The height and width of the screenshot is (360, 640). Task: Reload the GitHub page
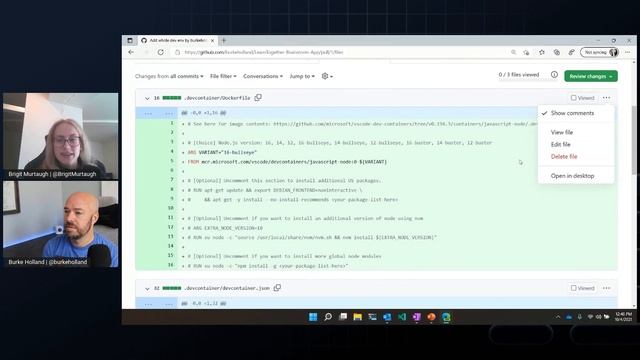coord(161,52)
